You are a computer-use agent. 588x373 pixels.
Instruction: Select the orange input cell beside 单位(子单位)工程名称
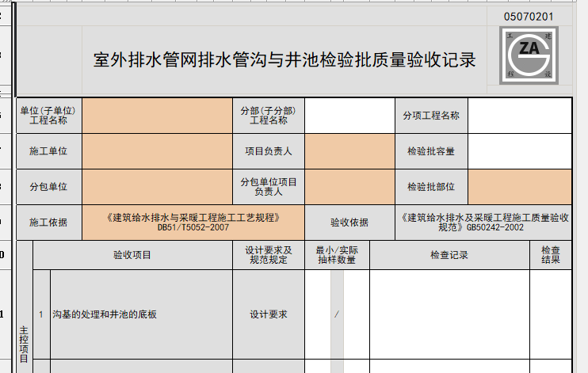tap(156, 116)
